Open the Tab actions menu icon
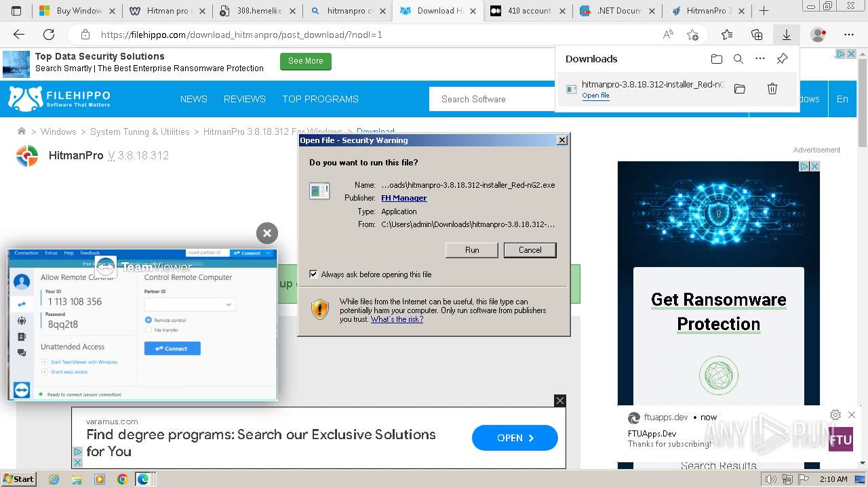 [16, 10]
